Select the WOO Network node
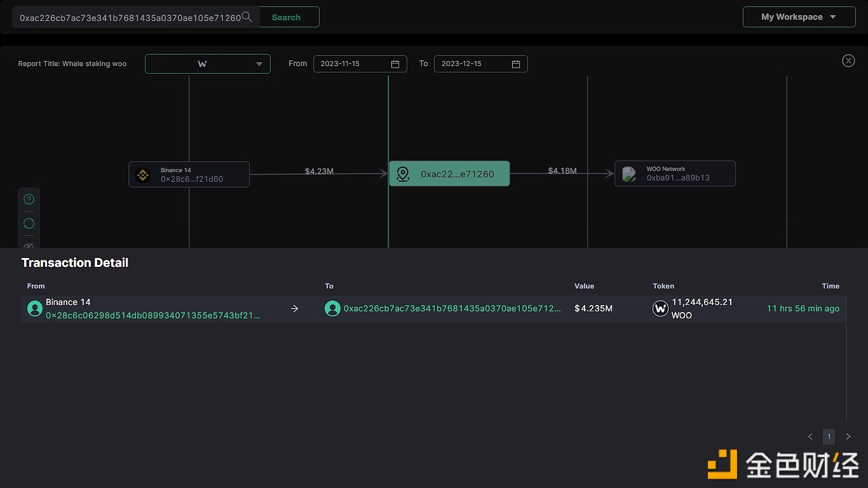This screenshot has height=488, width=868. (675, 173)
